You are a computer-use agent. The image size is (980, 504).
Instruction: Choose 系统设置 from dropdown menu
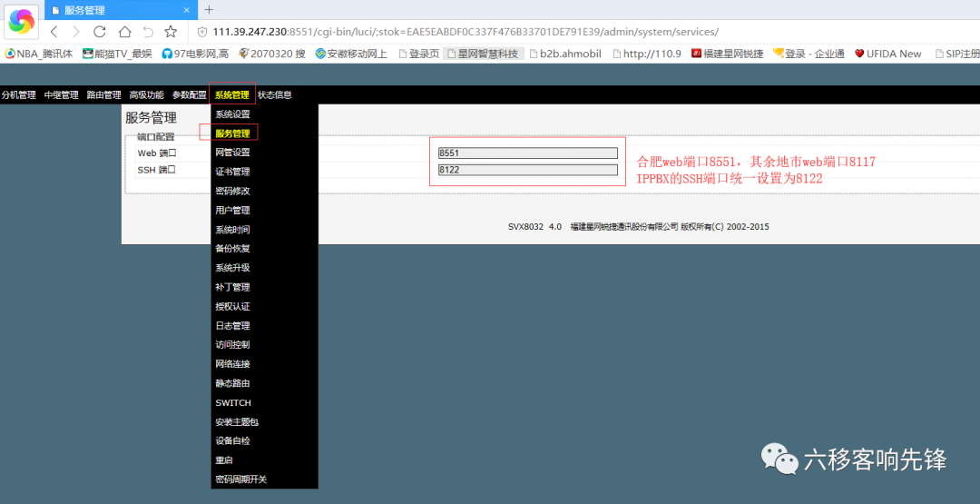232,114
